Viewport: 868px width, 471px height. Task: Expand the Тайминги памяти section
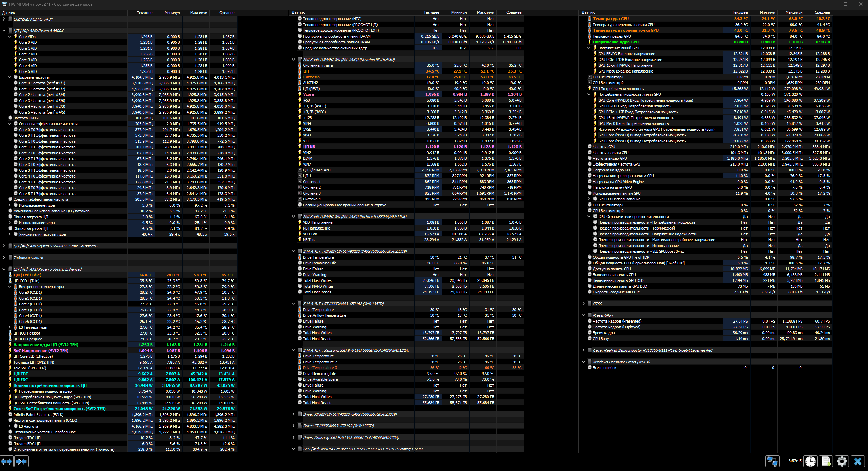(4, 258)
